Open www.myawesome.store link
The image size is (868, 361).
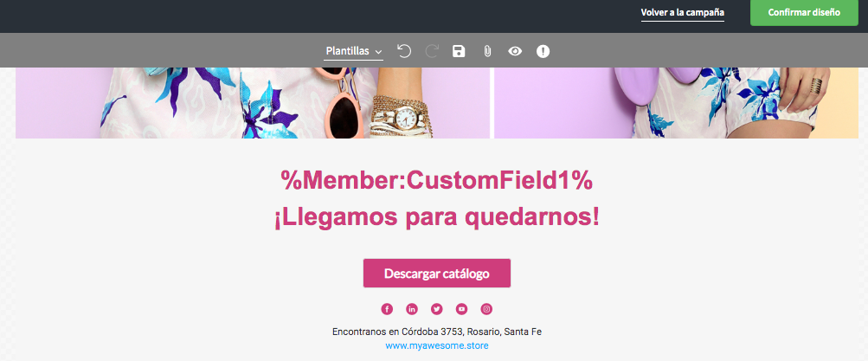[437, 346]
